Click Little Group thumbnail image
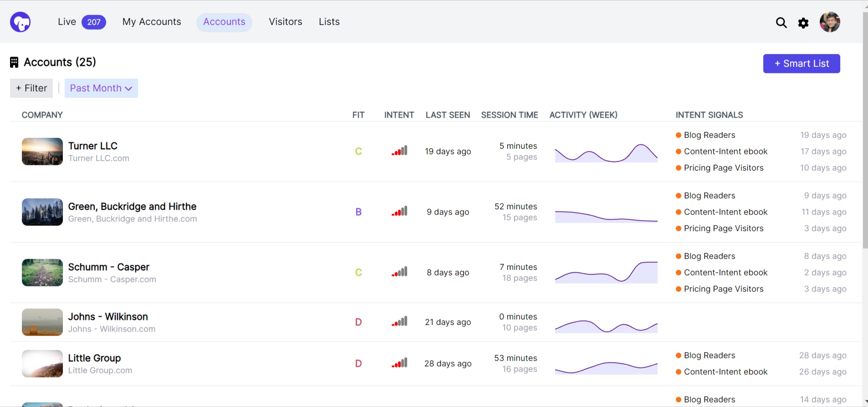868x407 pixels. [42, 364]
